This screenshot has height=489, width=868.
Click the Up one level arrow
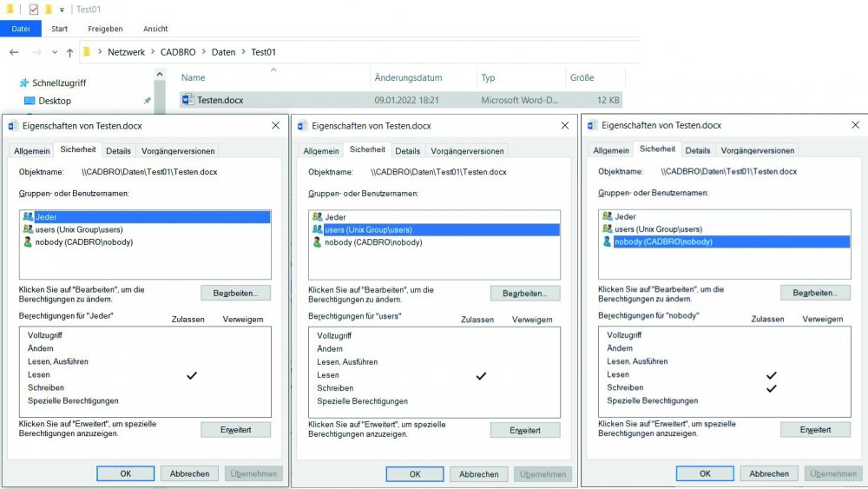(69, 53)
